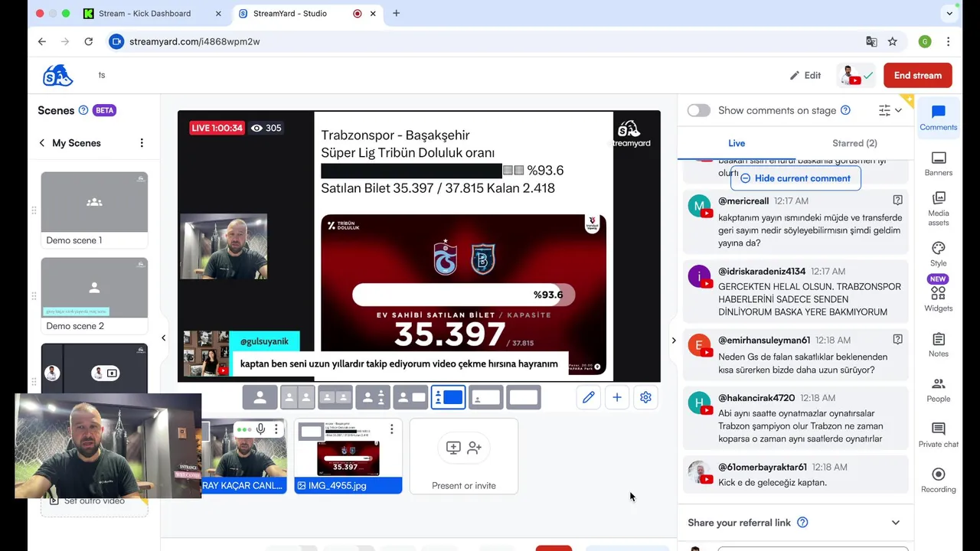Reload the page in browser
Image resolution: width=980 pixels, height=551 pixels.
pyautogui.click(x=89, y=41)
